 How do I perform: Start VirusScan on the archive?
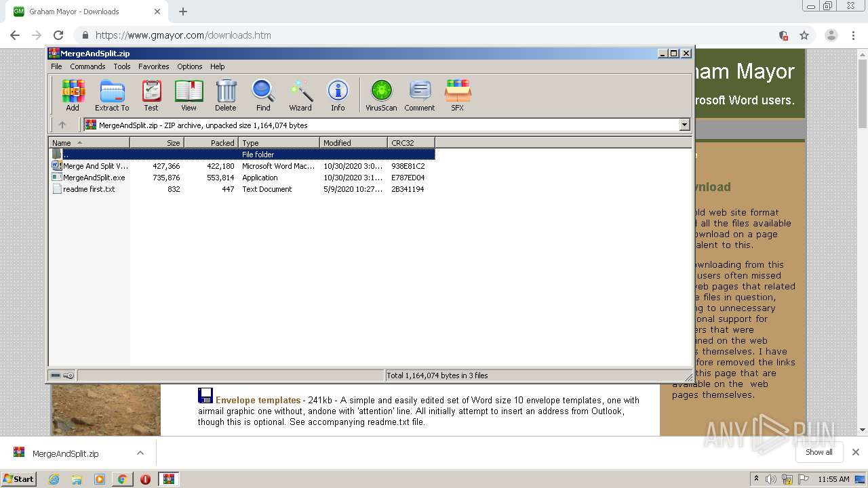tap(381, 95)
